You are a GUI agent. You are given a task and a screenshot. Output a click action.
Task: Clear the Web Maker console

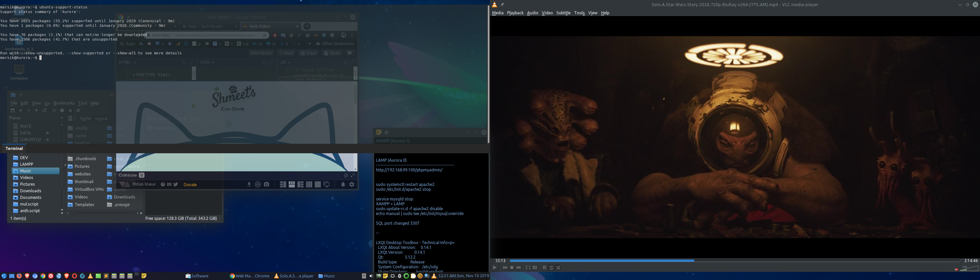pos(346,175)
